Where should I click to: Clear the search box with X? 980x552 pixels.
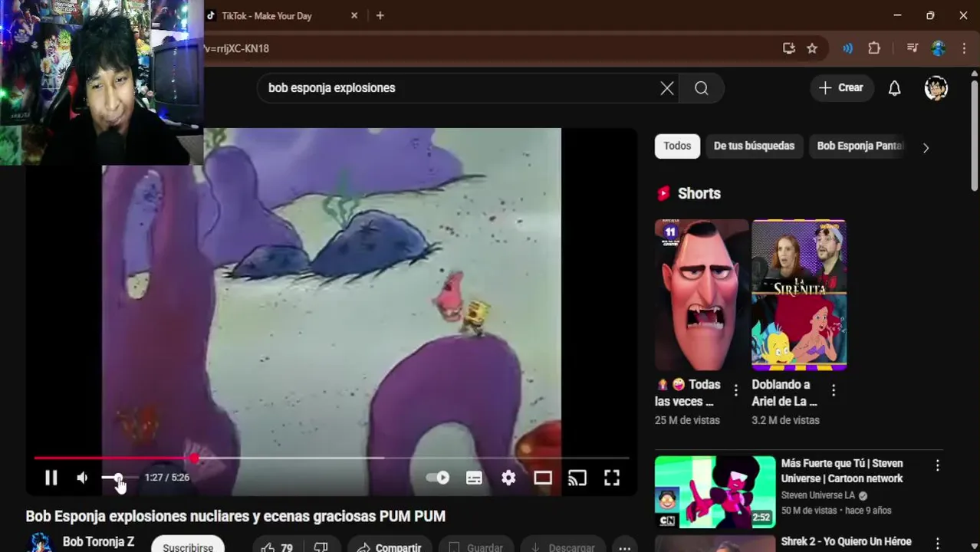click(667, 88)
